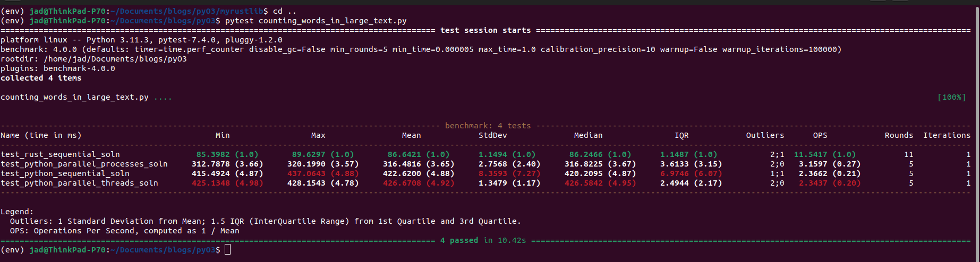This screenshot has height=262, width=980.
Task: Click the '4 passed in 10.42s' summary
Action: pos(483,240)
